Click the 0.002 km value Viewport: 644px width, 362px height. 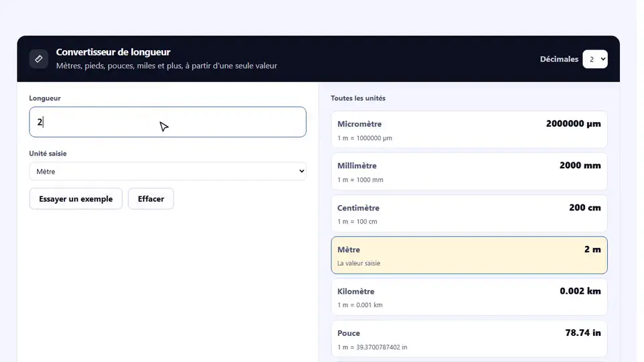point(580,291)
